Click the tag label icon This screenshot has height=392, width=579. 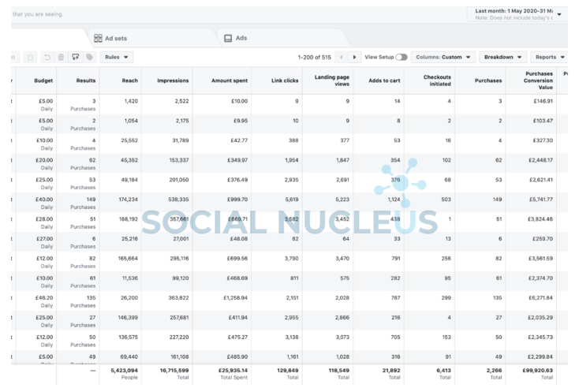click(x=89, y=58)
